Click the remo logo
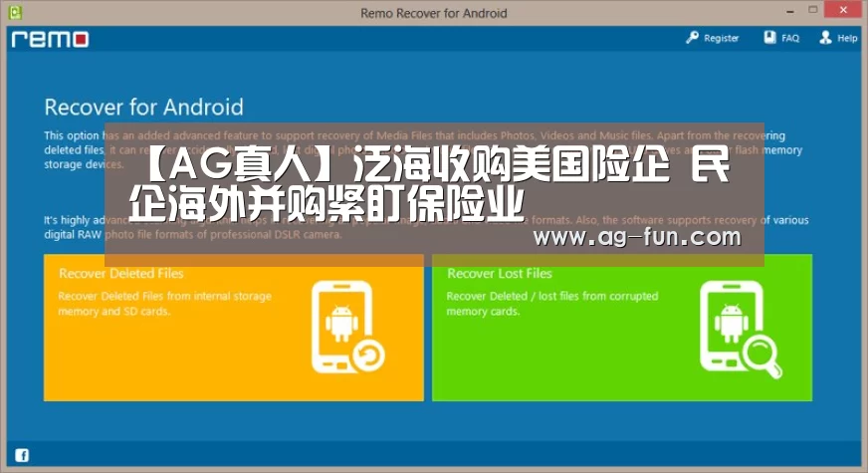This screenshot has width=868, height=473. pyautogui.click(x=50, y=39)
